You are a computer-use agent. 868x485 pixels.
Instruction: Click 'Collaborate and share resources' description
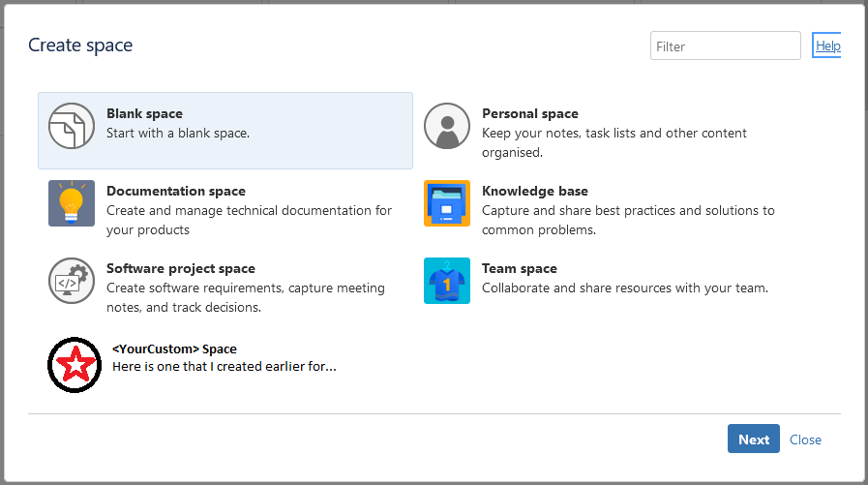tap(625, 288)
